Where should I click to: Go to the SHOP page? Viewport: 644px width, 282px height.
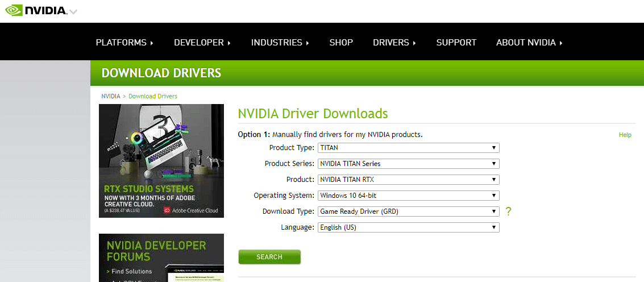tap(341, 42)
